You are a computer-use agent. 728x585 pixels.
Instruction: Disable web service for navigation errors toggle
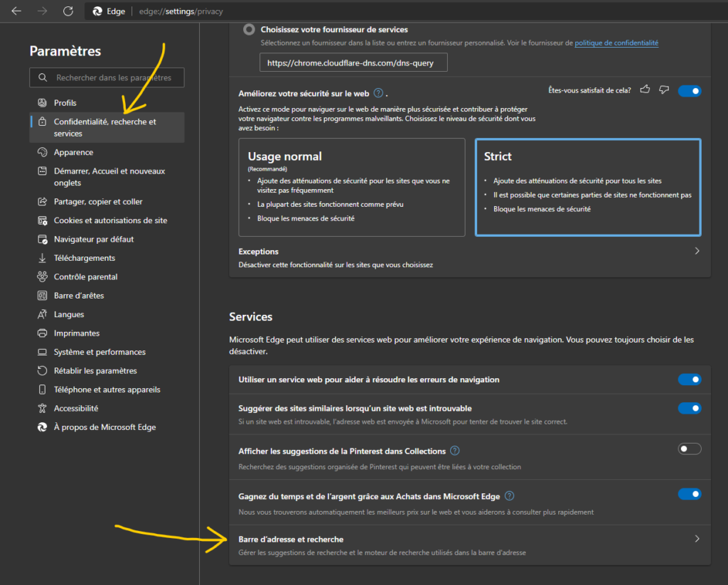pos(690,380)
